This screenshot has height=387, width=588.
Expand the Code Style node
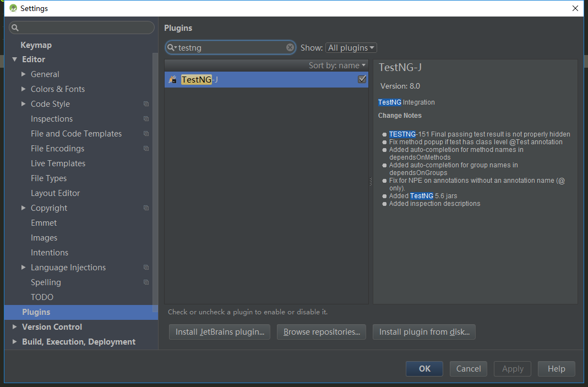23,104
